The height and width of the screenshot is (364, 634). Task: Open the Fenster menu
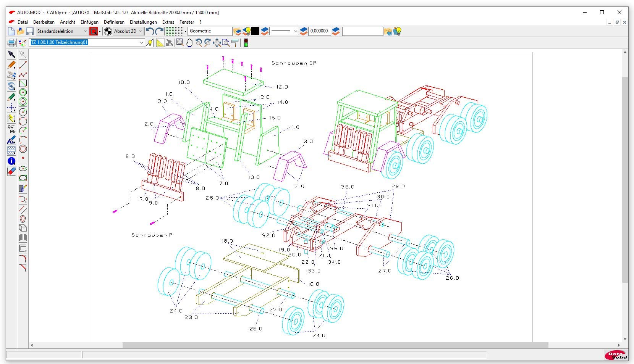[187, 22]
